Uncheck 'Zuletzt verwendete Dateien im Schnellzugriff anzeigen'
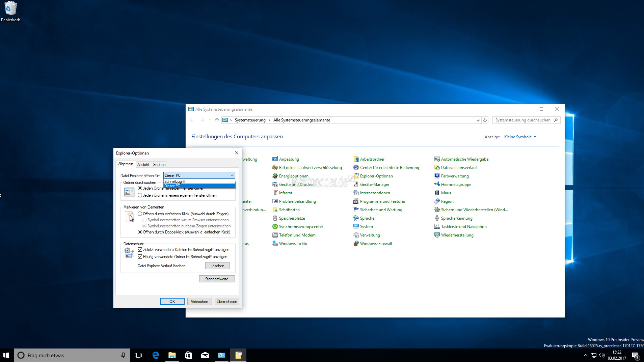644x362 pixels. [x=140, y=250]
